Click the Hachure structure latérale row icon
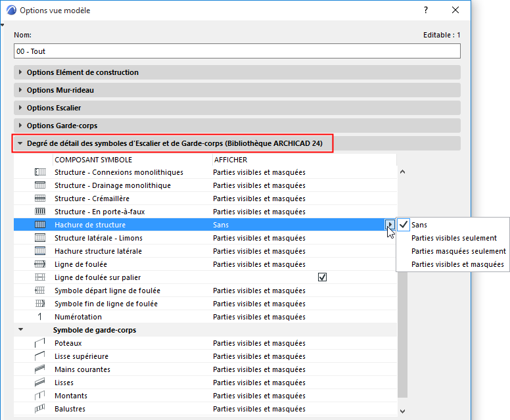This screenshot has height=420, width=510. [x=40, y=251]
